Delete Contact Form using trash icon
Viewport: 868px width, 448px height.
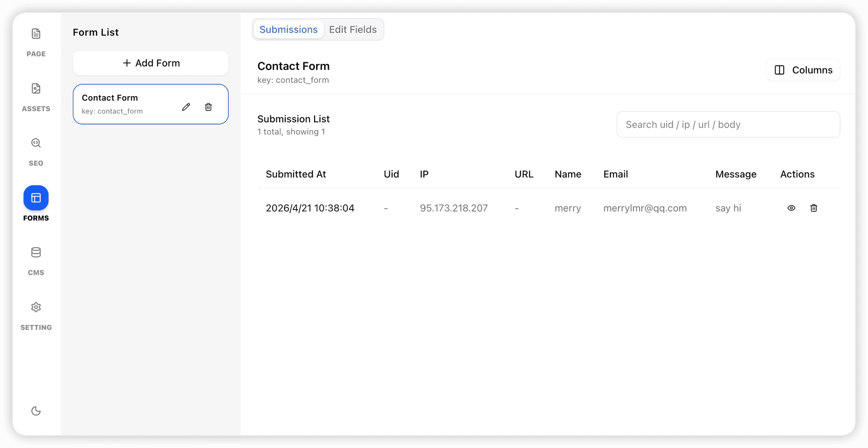click(x=209, y=107)
